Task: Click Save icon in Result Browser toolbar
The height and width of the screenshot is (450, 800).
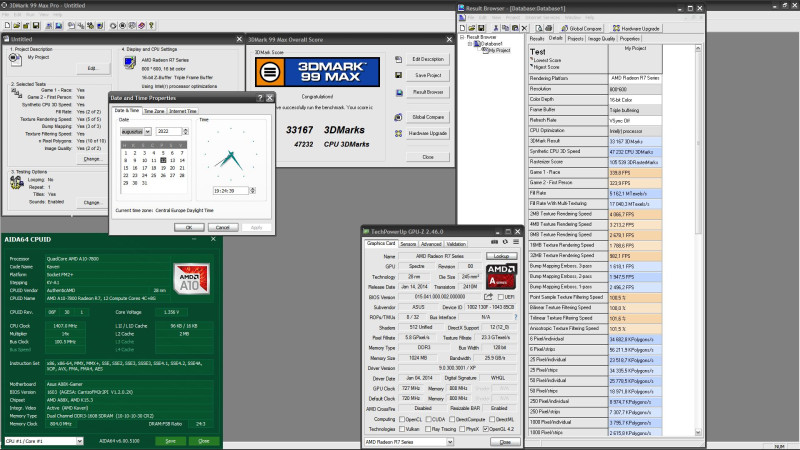Action: point(481,28)
